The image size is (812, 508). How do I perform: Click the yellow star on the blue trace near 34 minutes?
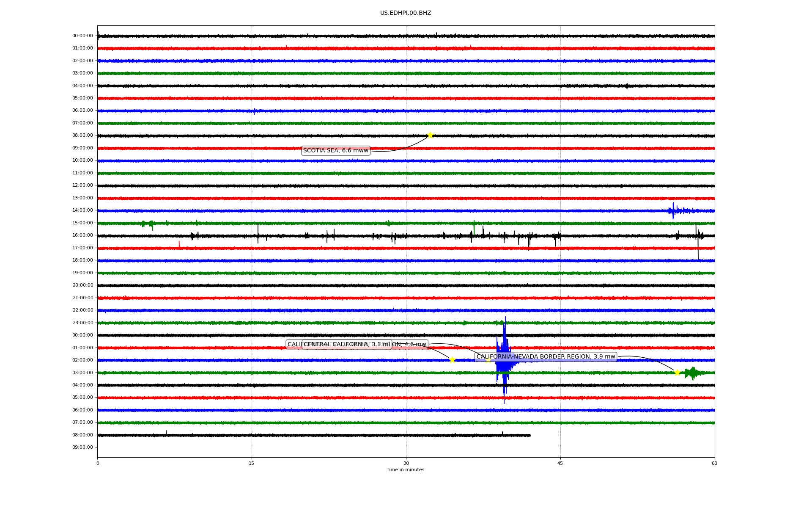tap(452, 360)
